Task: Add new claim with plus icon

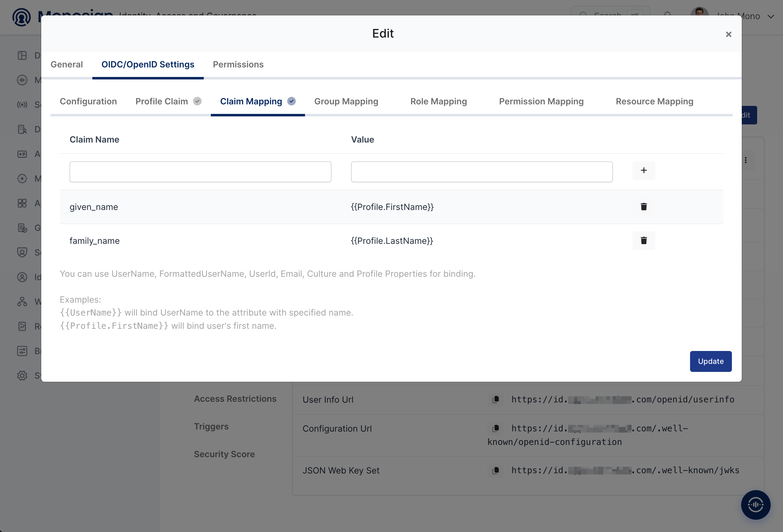Action: click(x=644, y=171)
